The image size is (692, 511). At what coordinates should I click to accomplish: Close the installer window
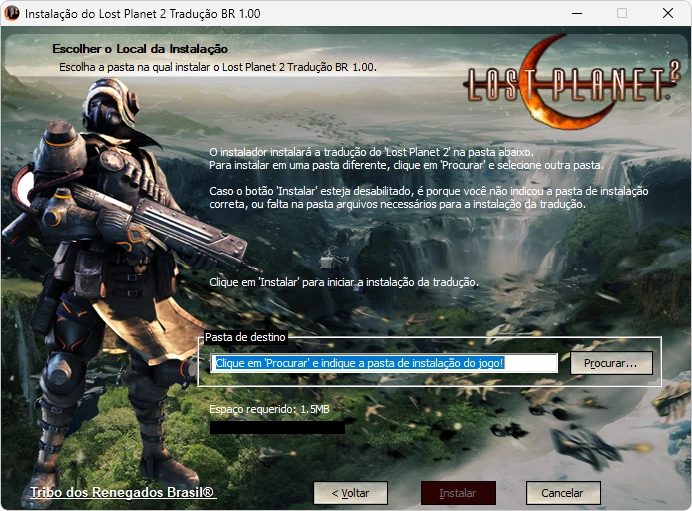[667, 13]
